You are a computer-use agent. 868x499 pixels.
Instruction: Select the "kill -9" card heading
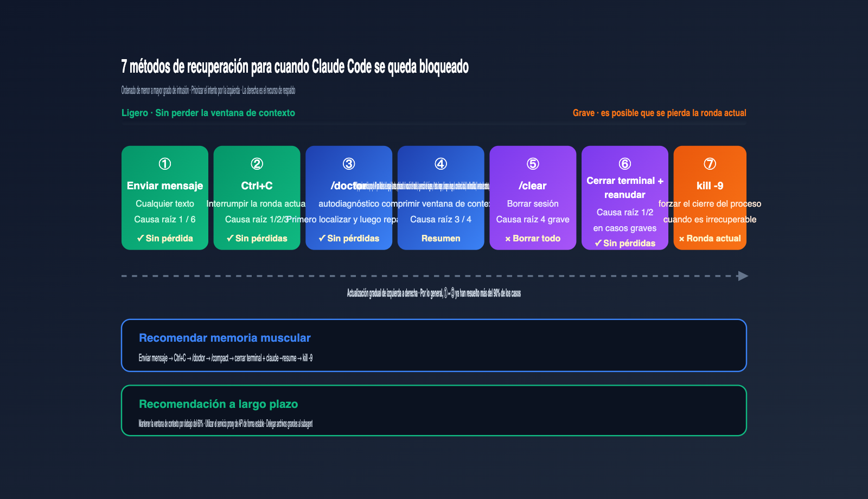tap(710, 185)
